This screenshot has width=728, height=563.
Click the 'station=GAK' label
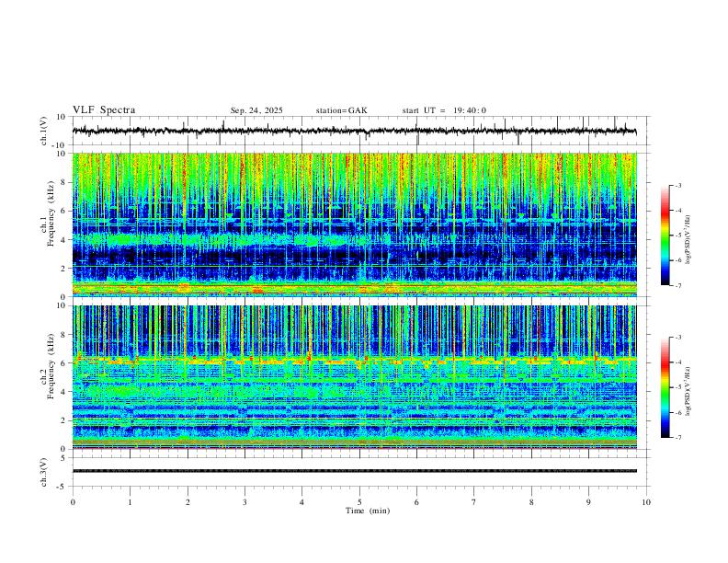tap(341, 110)
